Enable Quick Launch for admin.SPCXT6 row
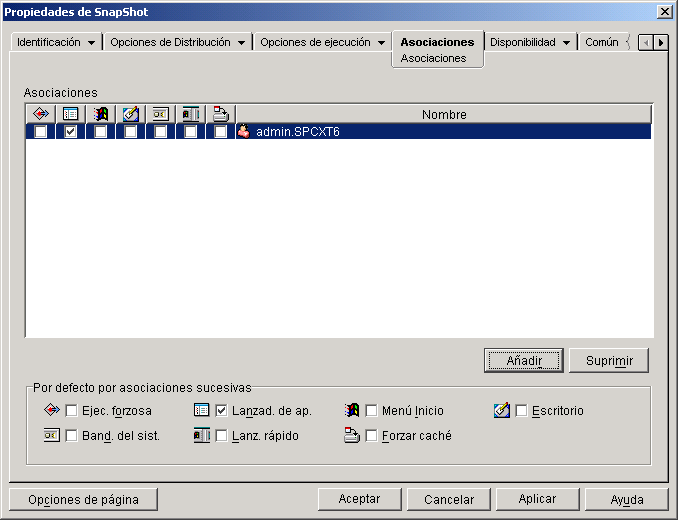 [191, 131]
